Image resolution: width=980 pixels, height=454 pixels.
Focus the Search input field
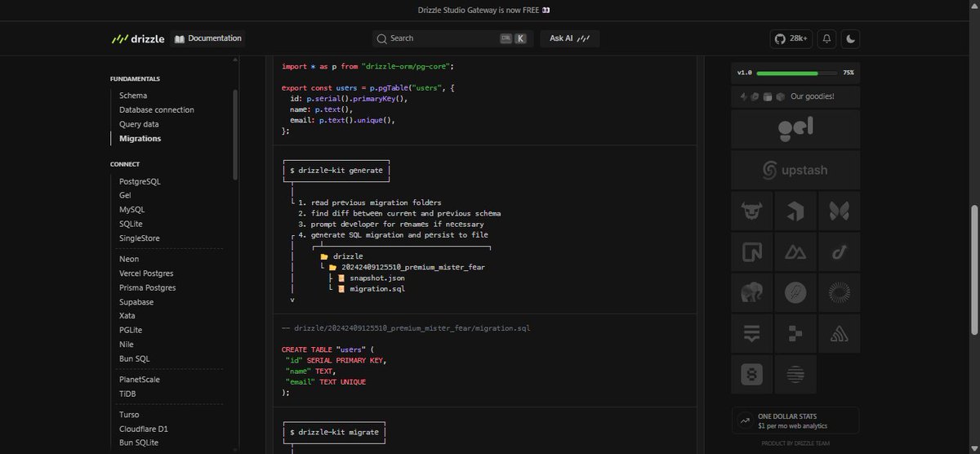(452, 38)
